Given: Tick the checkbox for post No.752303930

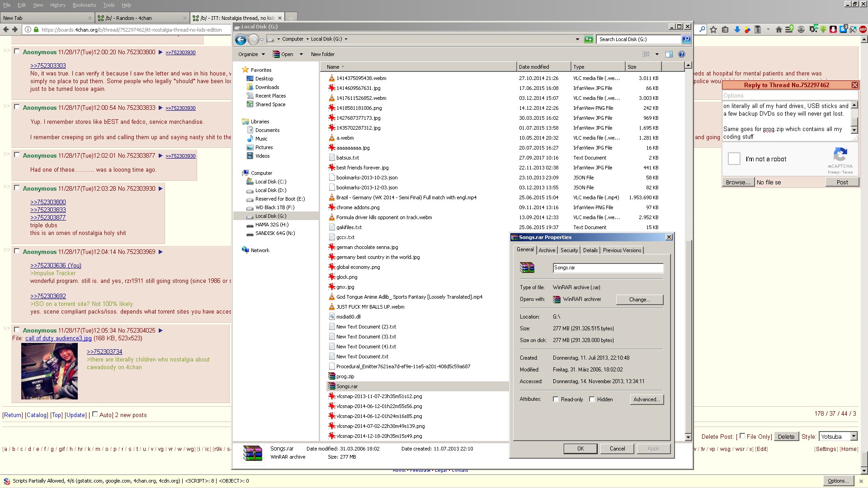Looking at the screenshot, I should [x=17, y=188].
